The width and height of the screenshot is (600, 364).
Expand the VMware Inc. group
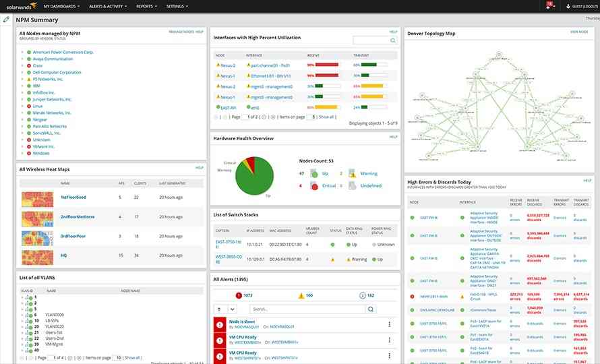(22, 146)
